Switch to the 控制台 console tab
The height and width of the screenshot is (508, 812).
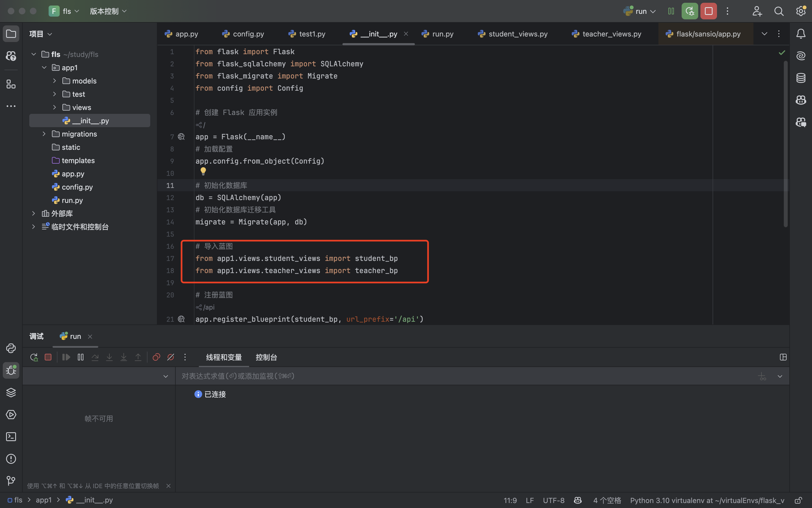266,357
